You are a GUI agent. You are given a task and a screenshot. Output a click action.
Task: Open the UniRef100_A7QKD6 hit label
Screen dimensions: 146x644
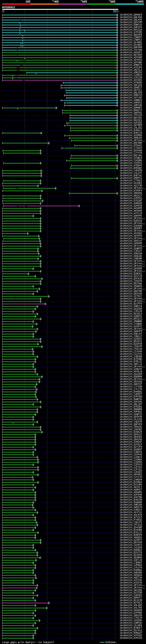pyautogui.click(x=131, y=83)
